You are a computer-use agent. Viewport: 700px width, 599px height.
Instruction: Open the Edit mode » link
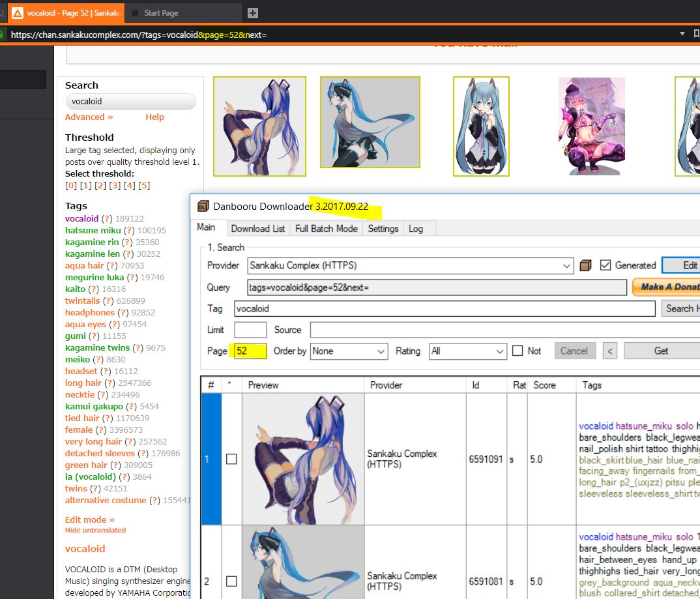pyautogui.click(x=90, y=519)
